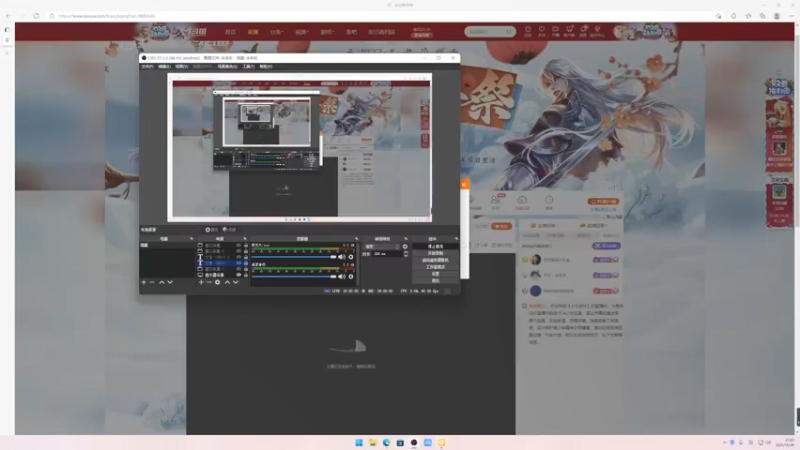Add a new source with the plus icon
The width and height of the screenshot is (800, 450).
click(x=201, y=282)
